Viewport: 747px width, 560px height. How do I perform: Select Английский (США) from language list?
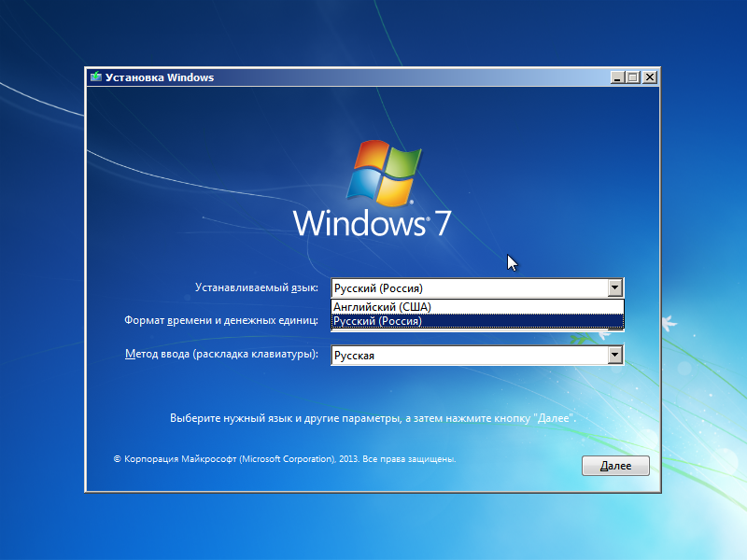(477, 307)
